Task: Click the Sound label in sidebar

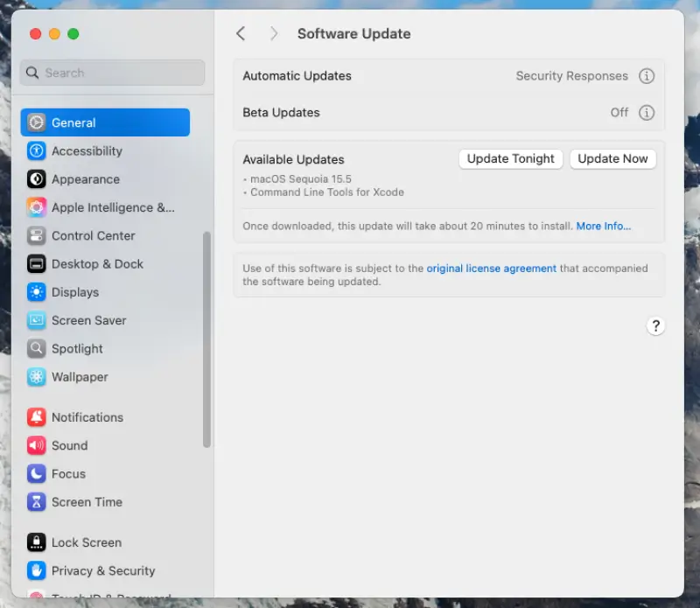Action: click(70, 445)
